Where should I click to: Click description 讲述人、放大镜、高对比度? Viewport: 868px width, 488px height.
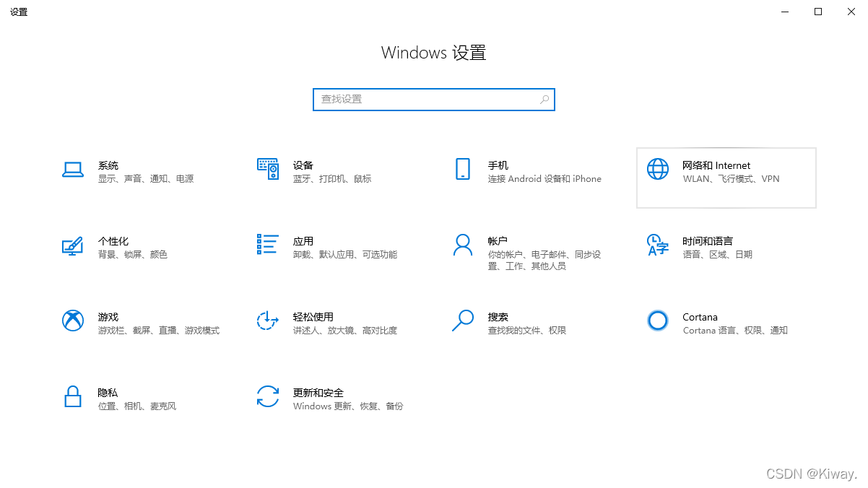[345, 331]
